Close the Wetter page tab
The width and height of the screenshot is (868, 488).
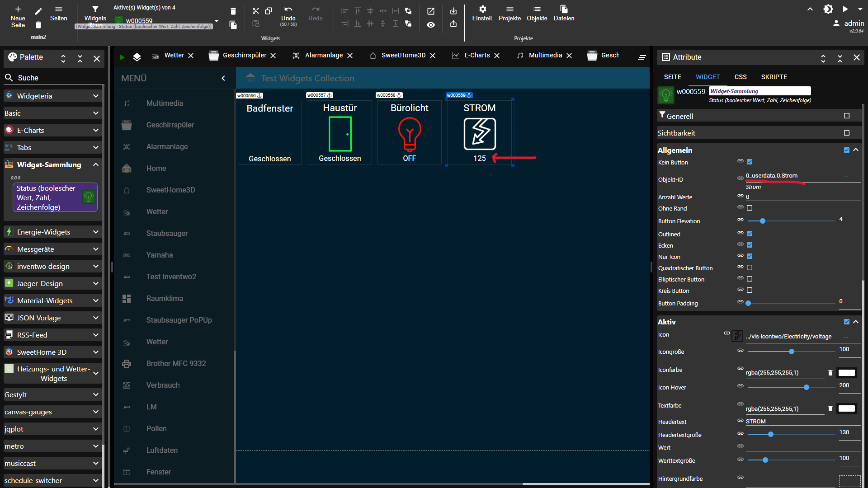pos(191,56)
